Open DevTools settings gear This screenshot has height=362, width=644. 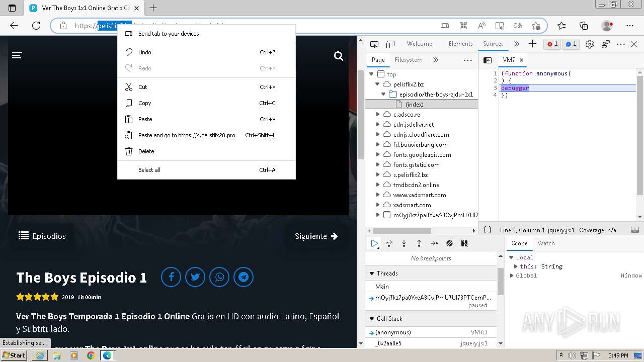click(x=590, y=44)
